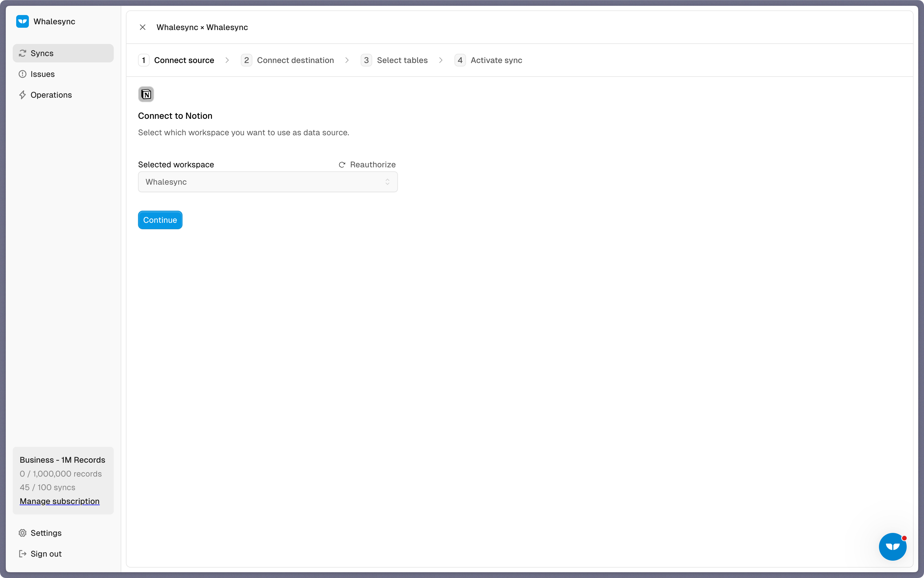Click Sign out in the sidebar
The height and width of the screenshot is (578, 924).
click(63, 554)
